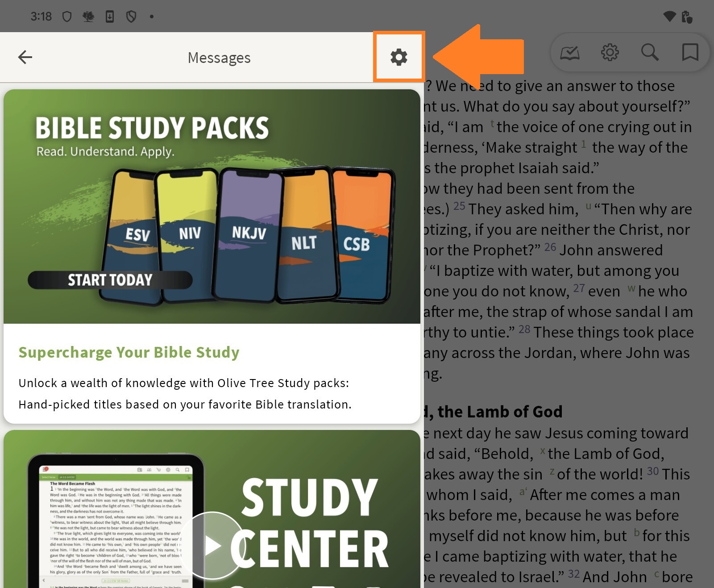
Task: Tap verse number 25 in the text
Action: (x=459, y=206)
